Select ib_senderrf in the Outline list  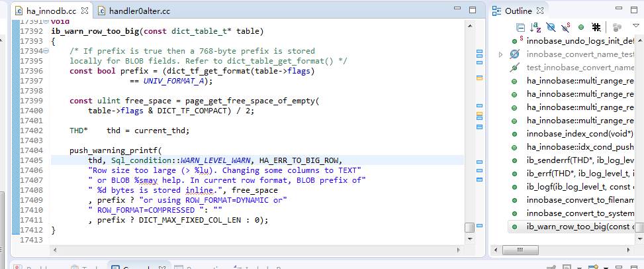[580, 160]
